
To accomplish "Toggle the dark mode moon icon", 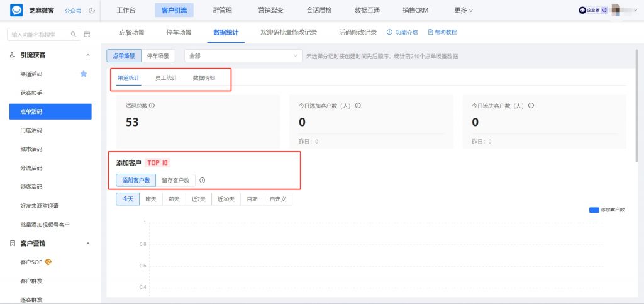I will point(92,10).
